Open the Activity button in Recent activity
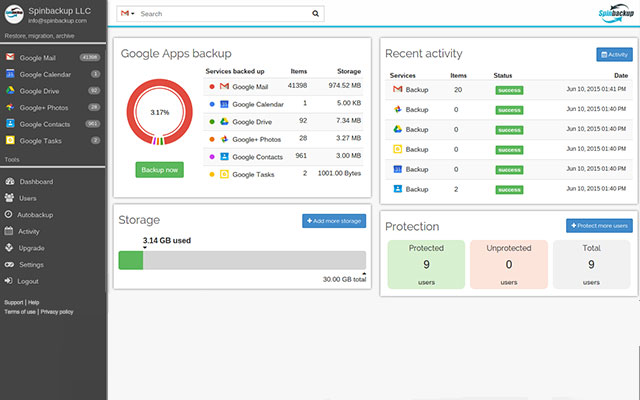 [614, 54]
